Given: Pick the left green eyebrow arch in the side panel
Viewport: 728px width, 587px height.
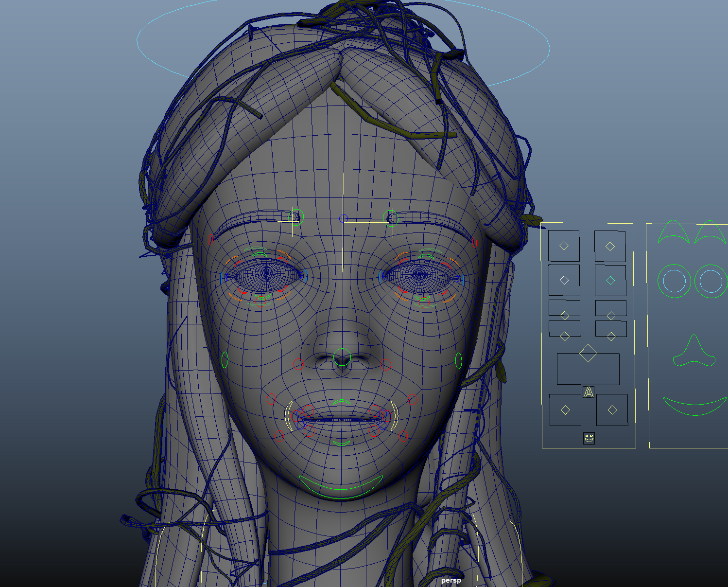Looking at the screenshot, I should [x=674, y=232].
